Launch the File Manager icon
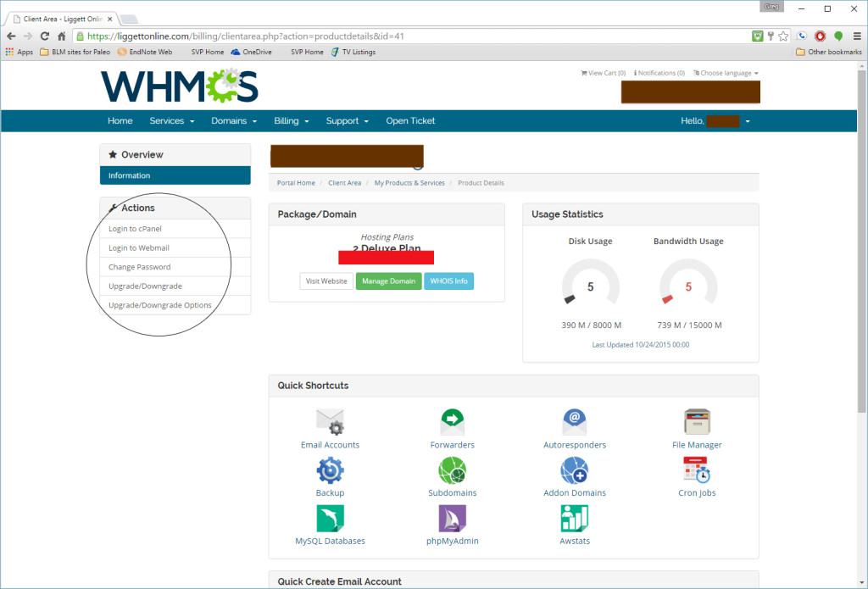 [x=697, y=422]
